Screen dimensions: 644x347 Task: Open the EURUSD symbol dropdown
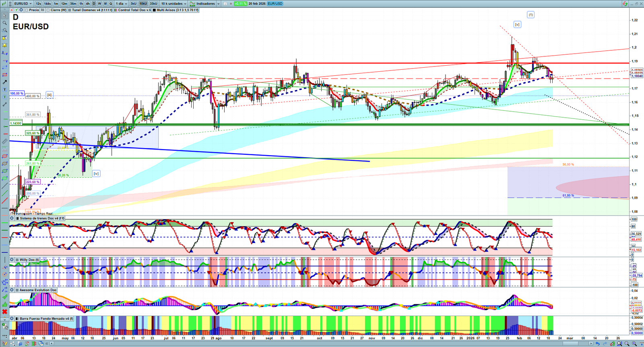tap(21, 4)
